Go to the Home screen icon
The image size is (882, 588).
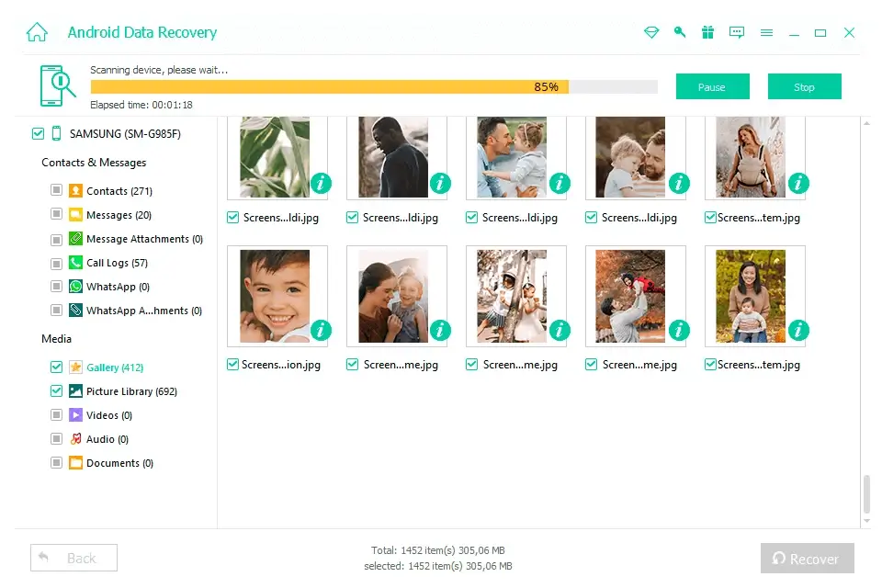(x=37, y=32)
